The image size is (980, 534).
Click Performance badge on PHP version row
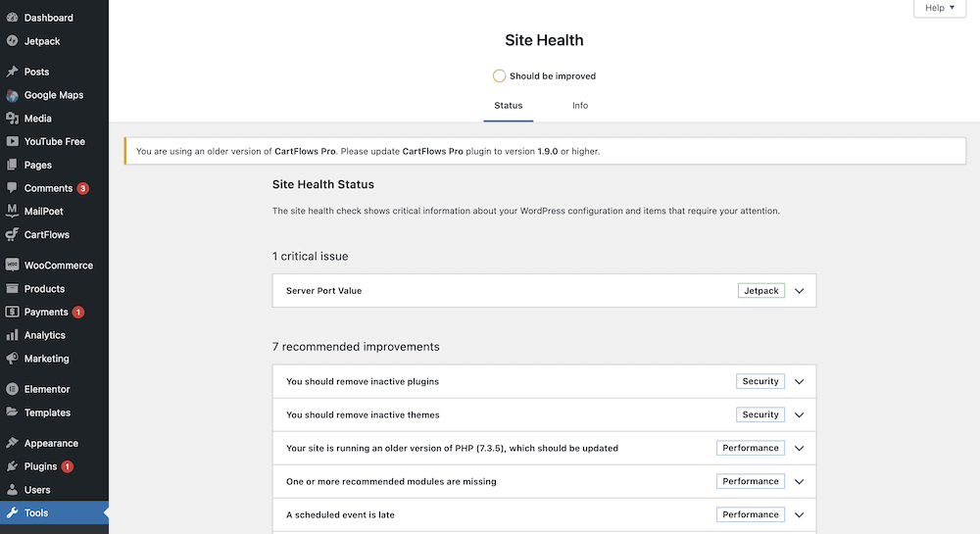click(750, 448)
